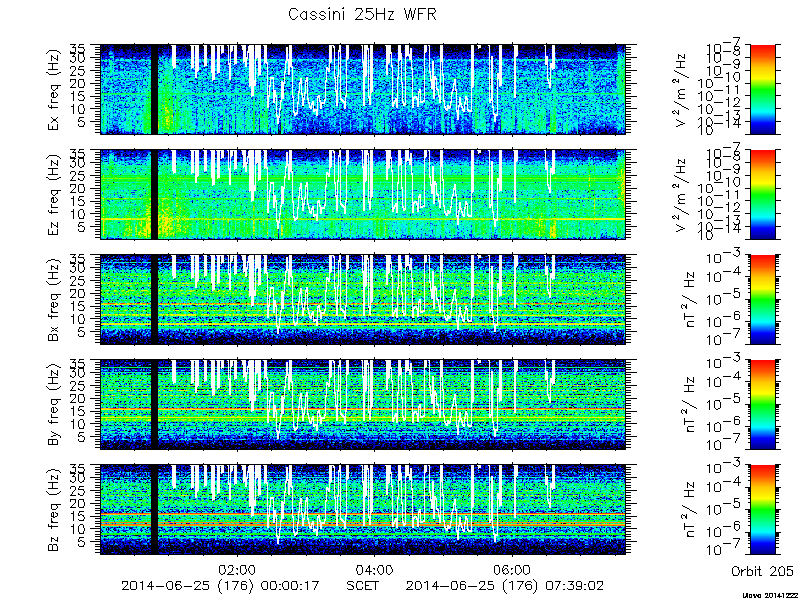Select the Ex frequency spectrogram panel
This screenshot has height=600, width=800.
point(363,89)
